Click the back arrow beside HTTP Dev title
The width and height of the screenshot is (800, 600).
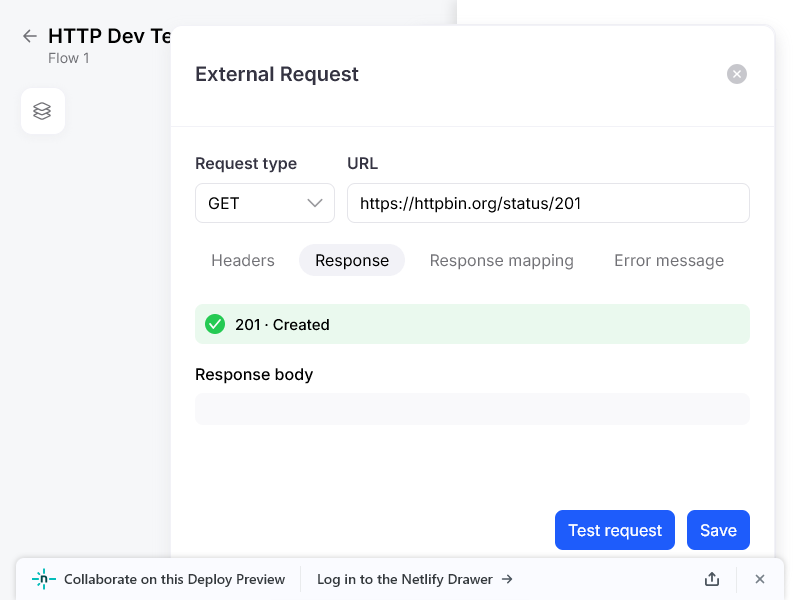coord(30,36)
